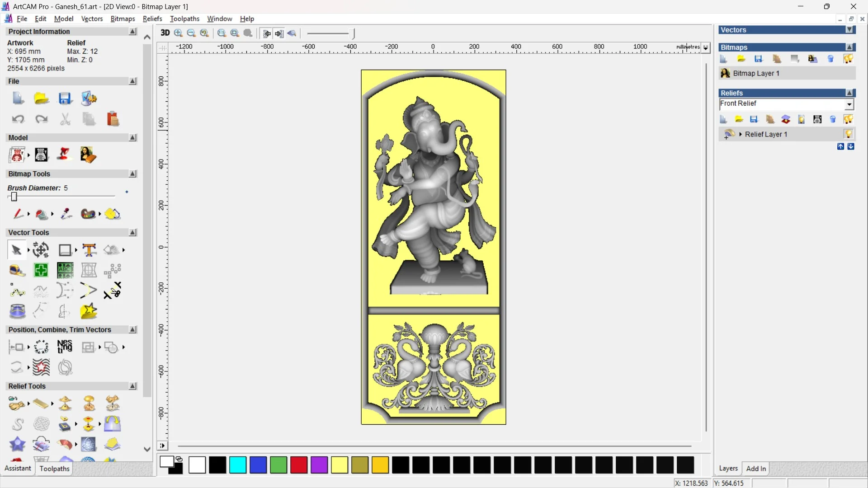Toggle all relief layers visibility bulb

[848, 119]
